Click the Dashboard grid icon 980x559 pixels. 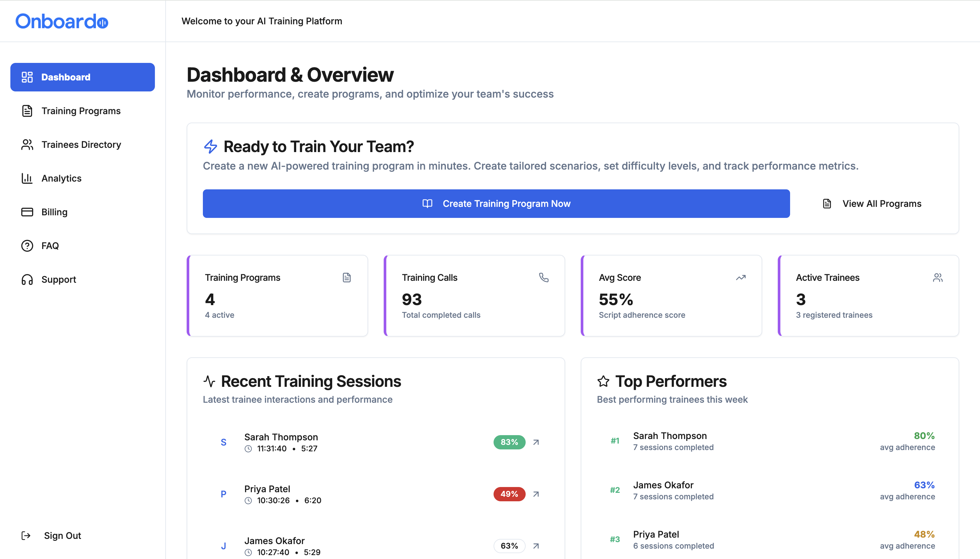[27, 77]
